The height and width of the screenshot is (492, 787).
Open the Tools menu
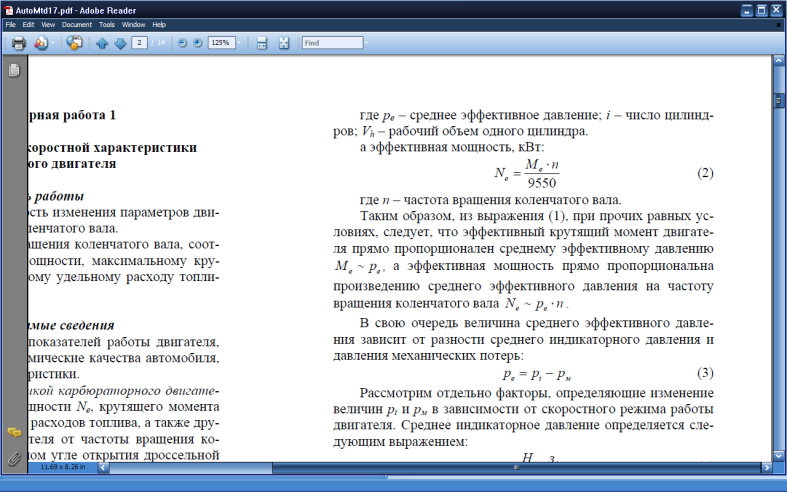(x=106, y=25)
